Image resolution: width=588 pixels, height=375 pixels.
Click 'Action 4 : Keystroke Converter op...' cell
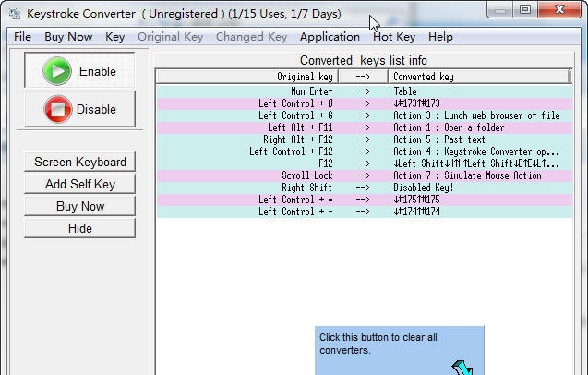coord(476,151)
